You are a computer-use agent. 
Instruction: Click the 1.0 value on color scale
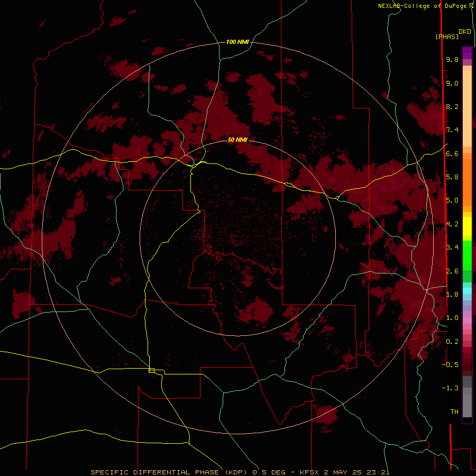pyautogui.click(x=452, y=318)
